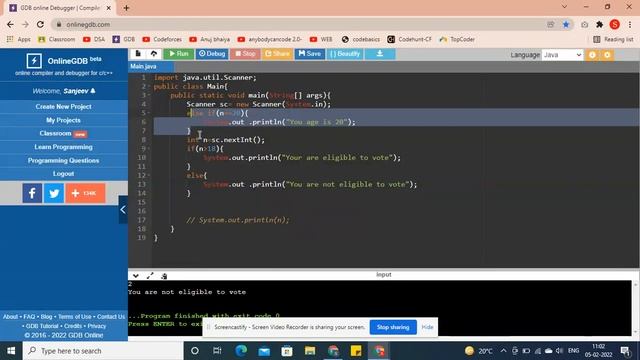
Task: Click the taskbar search box
Action: coord(103,351)
